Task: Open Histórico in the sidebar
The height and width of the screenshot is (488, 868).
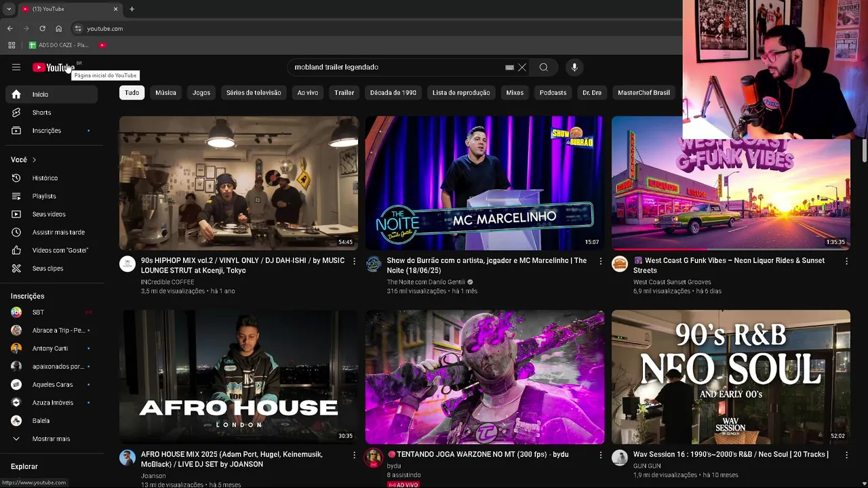Action: coord(52,178)
